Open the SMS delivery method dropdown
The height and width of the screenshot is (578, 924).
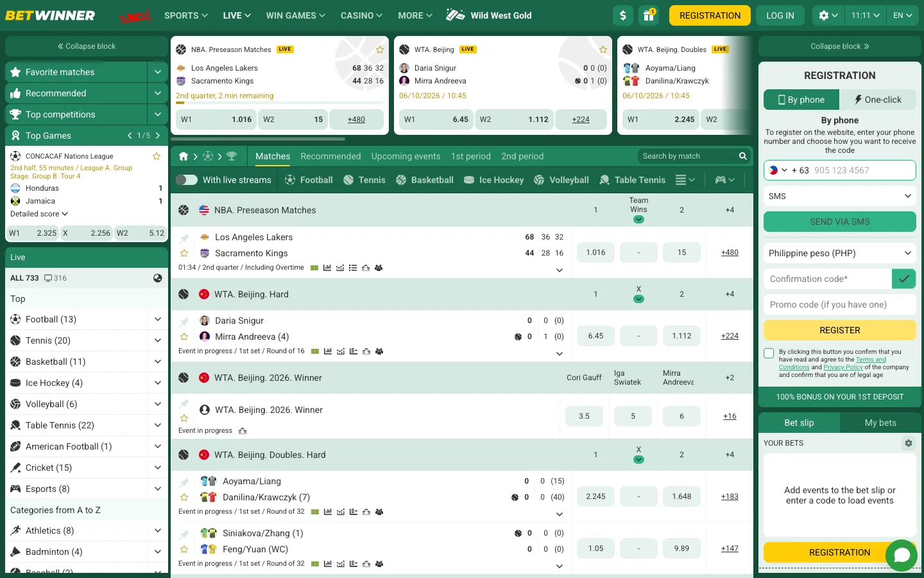840,196
